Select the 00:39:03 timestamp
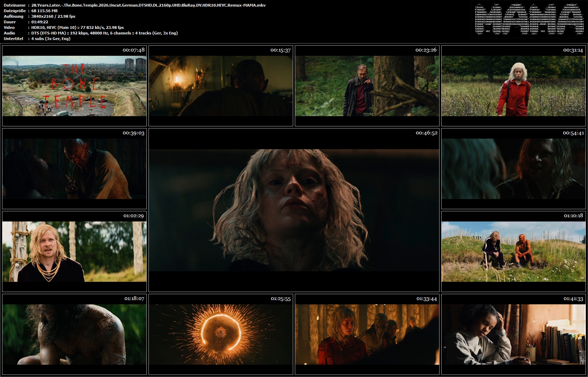Screen dimensions: 588x377 133,133
